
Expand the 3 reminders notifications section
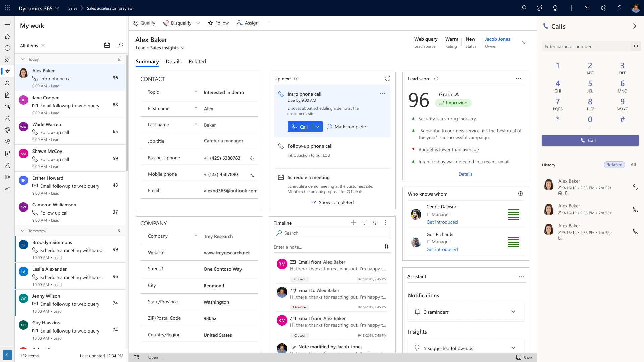click(513, 312)
